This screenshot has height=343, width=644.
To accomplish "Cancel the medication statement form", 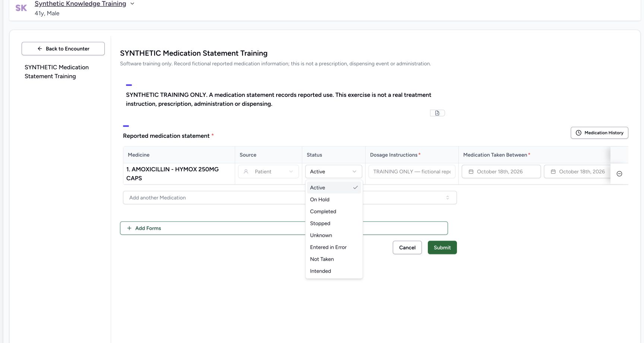I will click(x=407, y=248).
